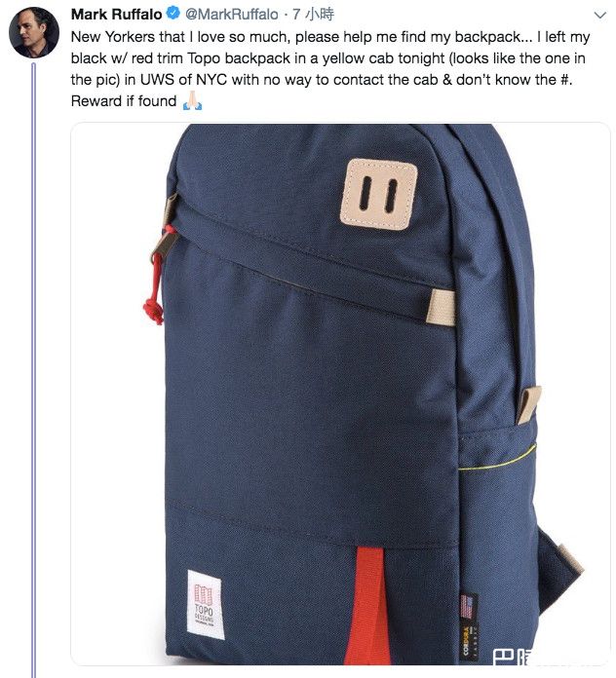Click the red vertical strap
Viewport: 616px width, 678px height.
point(368,605)
